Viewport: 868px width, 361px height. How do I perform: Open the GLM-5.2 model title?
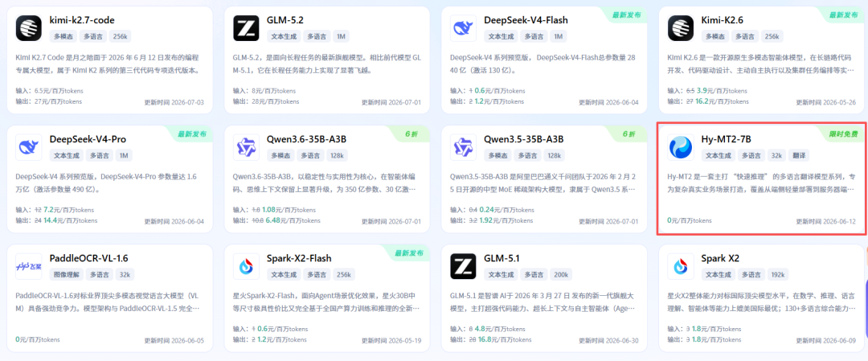coord(285,20)
